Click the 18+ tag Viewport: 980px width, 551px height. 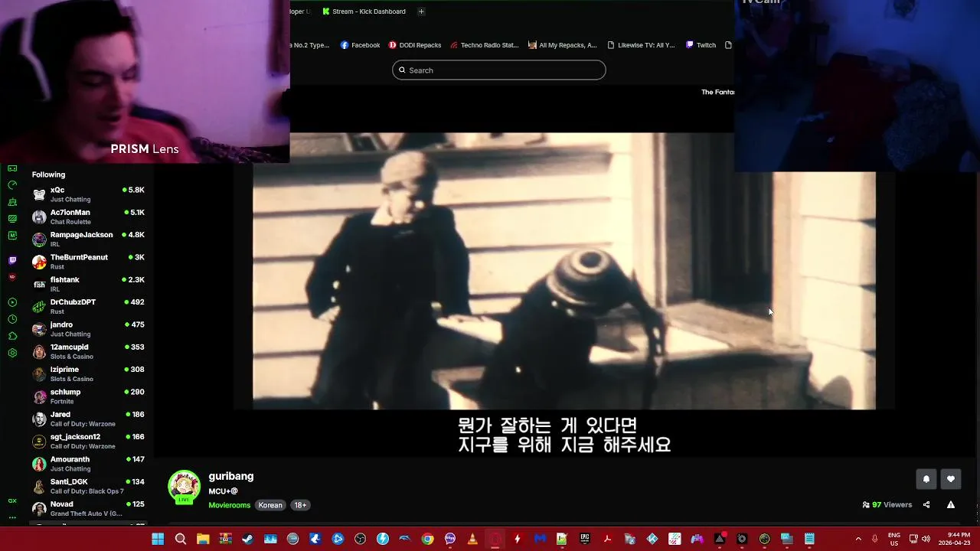(x=300, y=505)
